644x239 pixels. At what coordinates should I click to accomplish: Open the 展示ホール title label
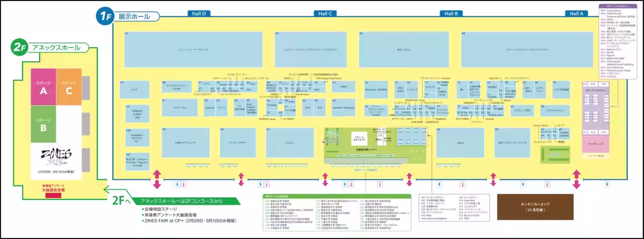pyautogui.click(x=134, y=16)
